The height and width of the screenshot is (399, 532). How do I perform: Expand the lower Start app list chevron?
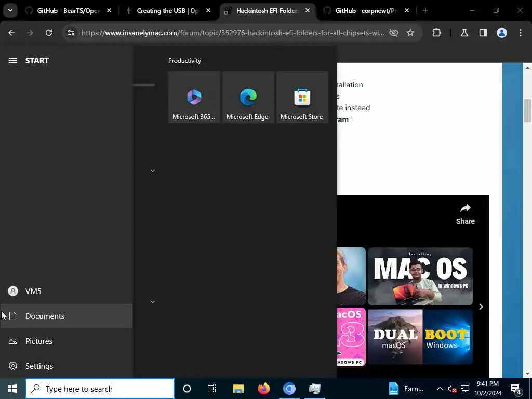click(x=153, y=302)
